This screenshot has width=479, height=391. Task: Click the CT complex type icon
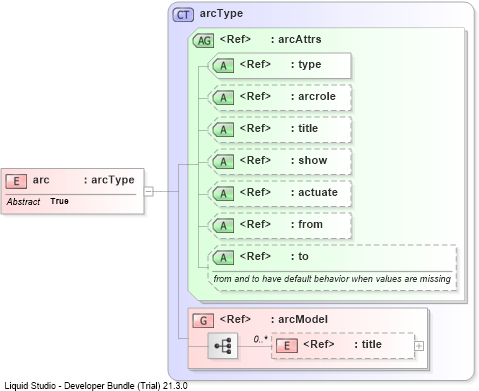[x=183, y=15]
